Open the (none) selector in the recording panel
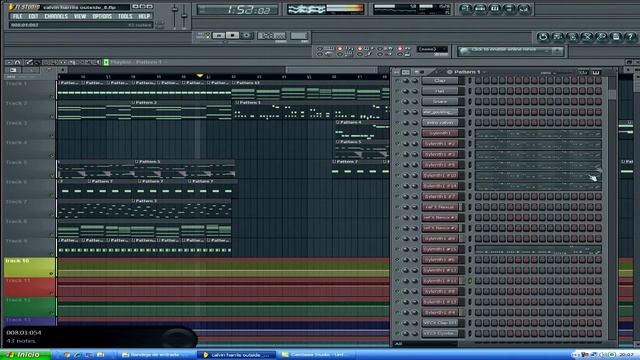640x360 pixels. pyautogui.click(x=432, y=49)
